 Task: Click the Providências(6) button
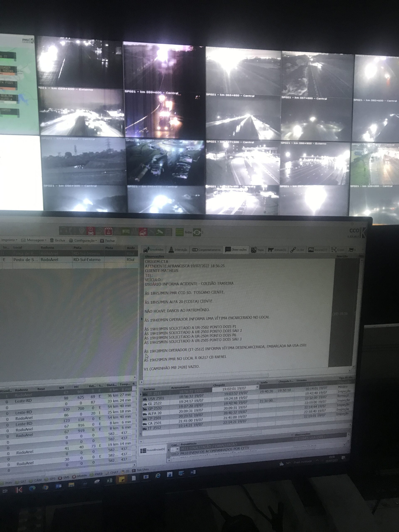click(153, 450)
